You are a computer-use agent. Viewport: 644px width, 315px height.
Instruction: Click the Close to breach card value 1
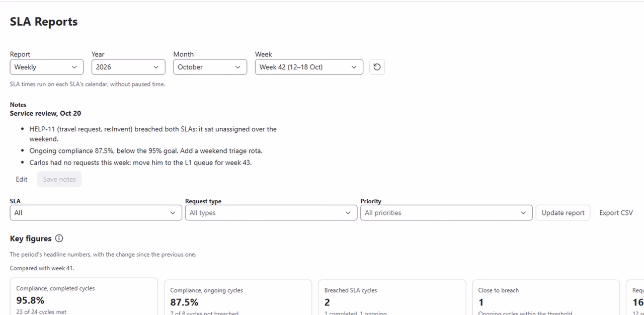click(481, 302)
